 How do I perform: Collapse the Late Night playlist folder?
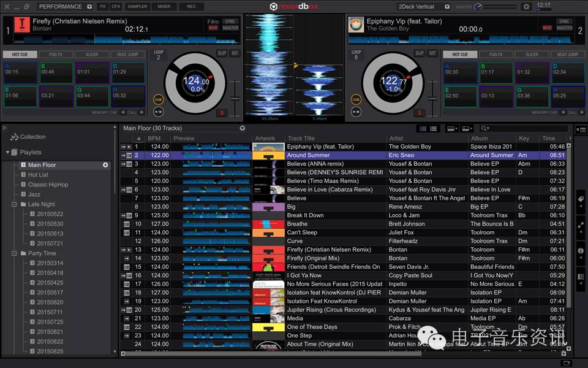(14, 204)
